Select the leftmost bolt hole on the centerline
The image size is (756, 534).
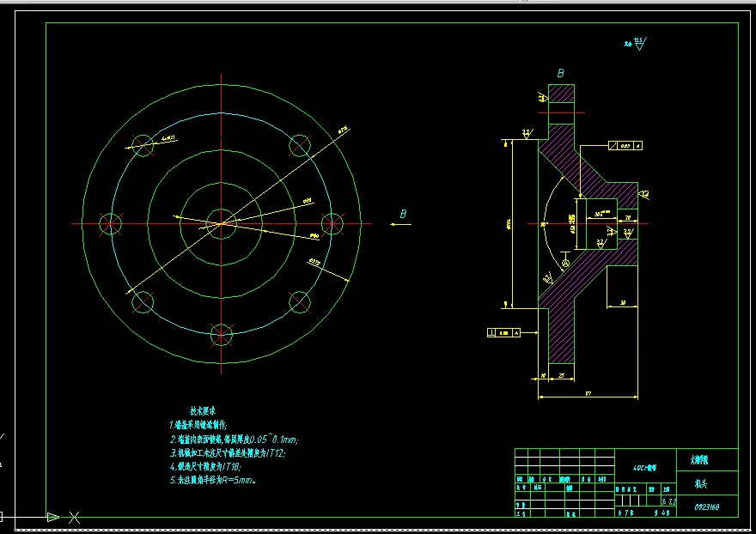pos(111,223)
